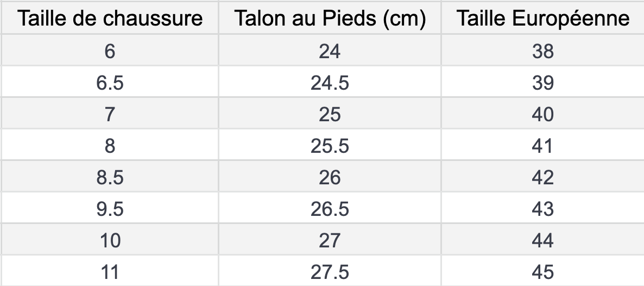Select the 27 cm measurement cell
The image size is (644, 286).
(x=330, y=239)
